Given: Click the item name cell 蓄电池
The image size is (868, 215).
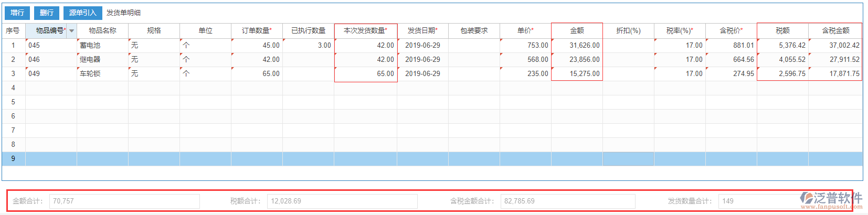Looking at the screenshot, I should (102, 46).
